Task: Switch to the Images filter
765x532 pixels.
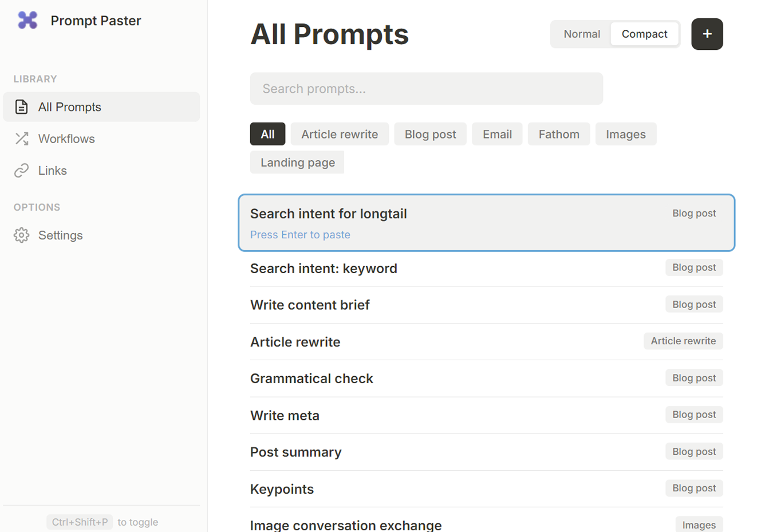Action: click(626, 133)
